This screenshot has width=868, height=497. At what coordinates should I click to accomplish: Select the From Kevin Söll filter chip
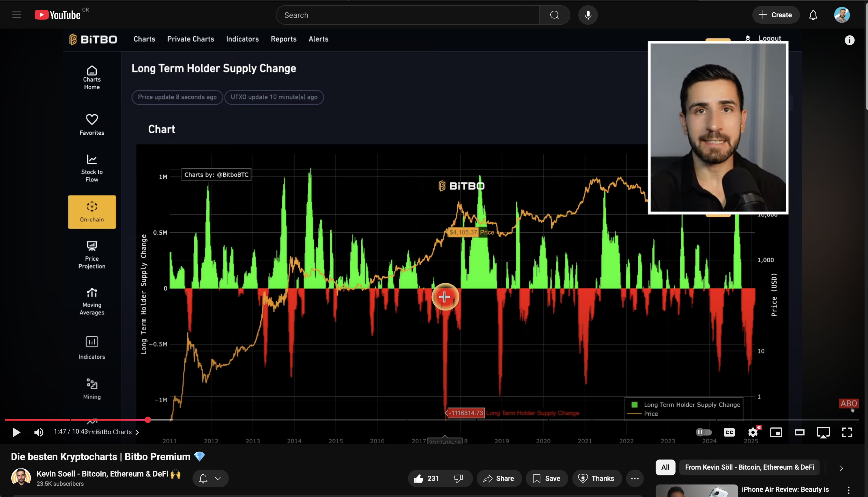[x=749, y=467]
